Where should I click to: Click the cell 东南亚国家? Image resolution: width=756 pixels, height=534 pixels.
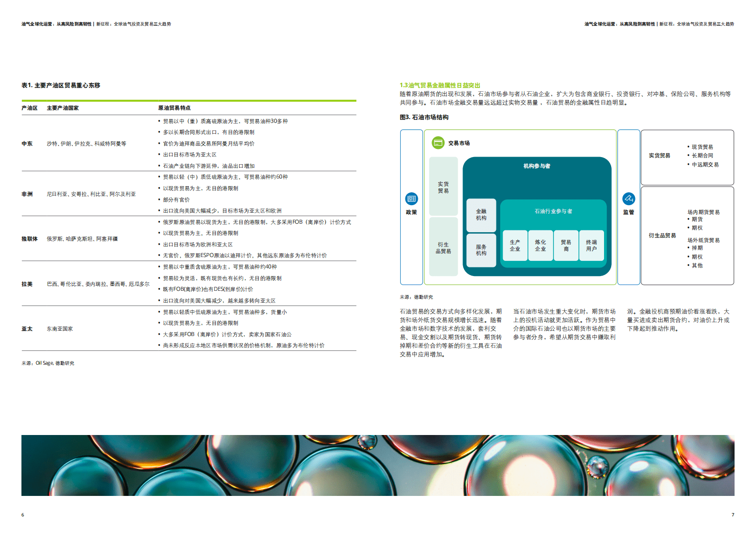tap(60, 329)
